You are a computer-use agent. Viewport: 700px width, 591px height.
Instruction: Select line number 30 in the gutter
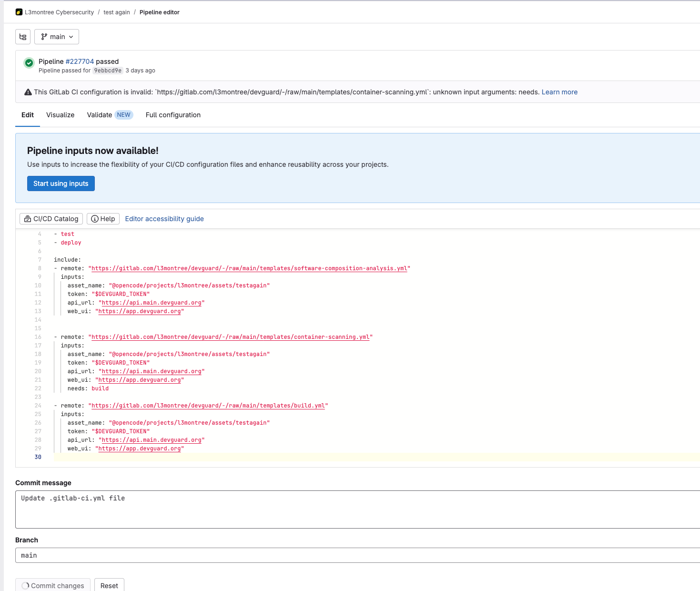pyautogui.click(x=38, y=457)
